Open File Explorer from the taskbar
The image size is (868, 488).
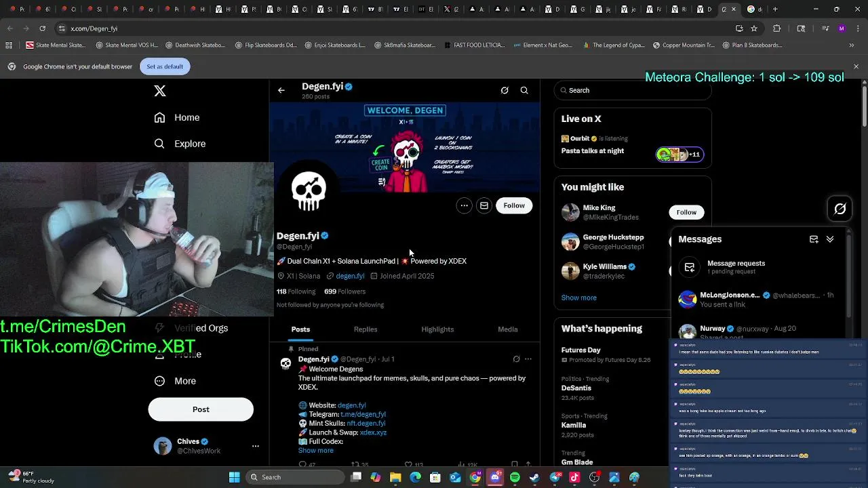point(395,477)
